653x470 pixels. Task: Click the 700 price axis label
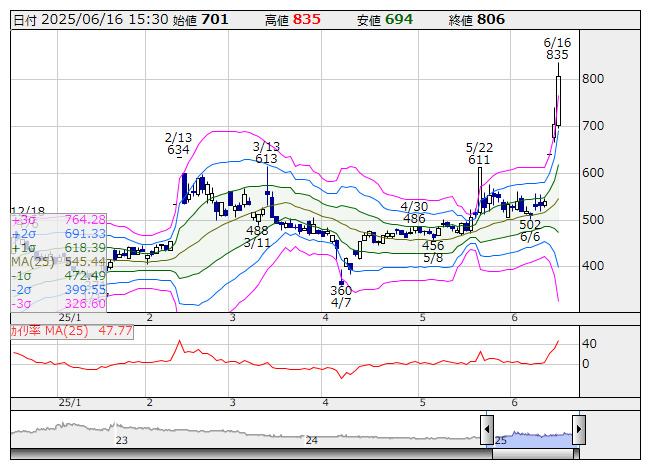pyautogui.click(x=593, y=126)
